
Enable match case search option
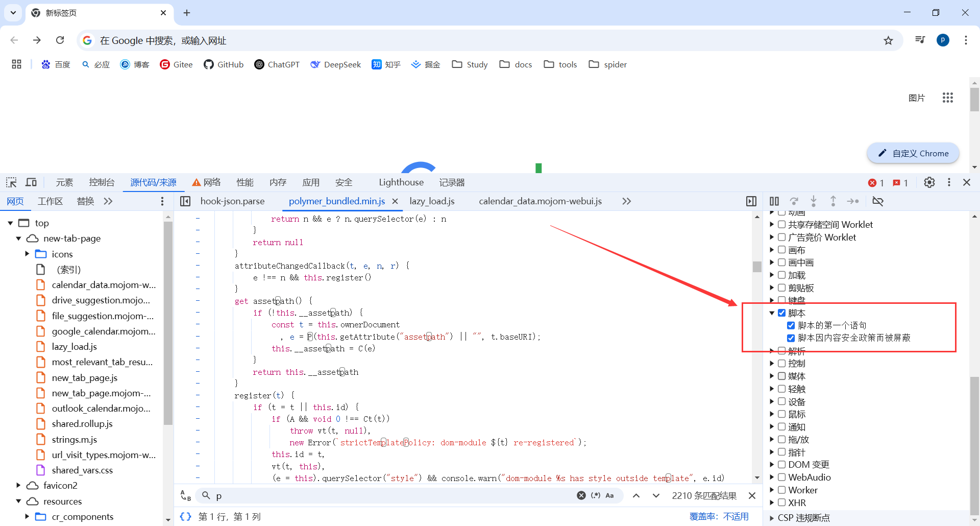click(x=609, y=495)
